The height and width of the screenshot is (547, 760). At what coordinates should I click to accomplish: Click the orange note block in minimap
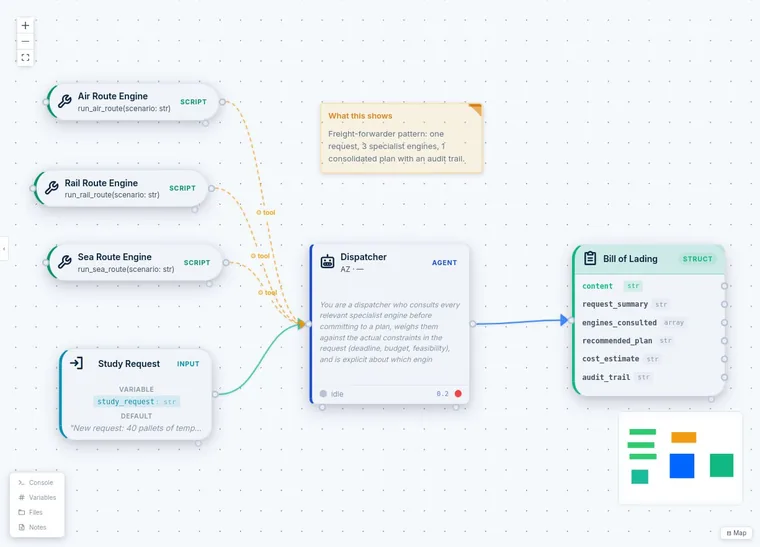[x=683, y=438]
